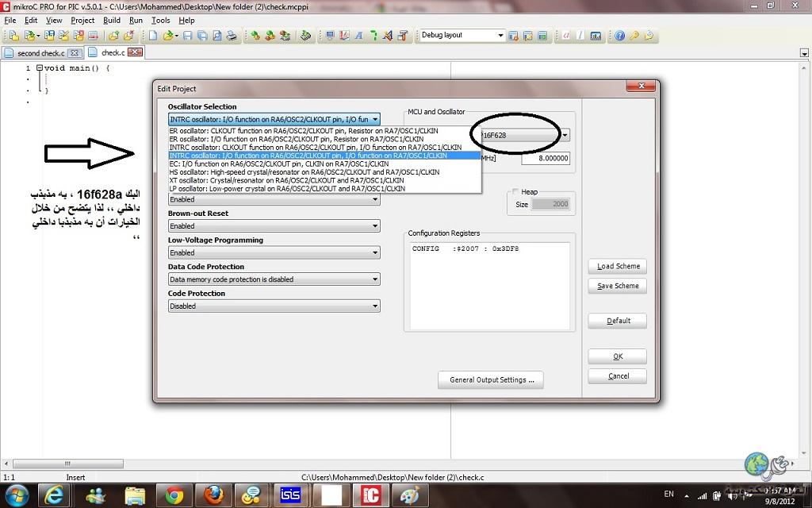Screen dimensions: 812x508
Task: Select ER oscillator: I/O function option
Action: 324,139
